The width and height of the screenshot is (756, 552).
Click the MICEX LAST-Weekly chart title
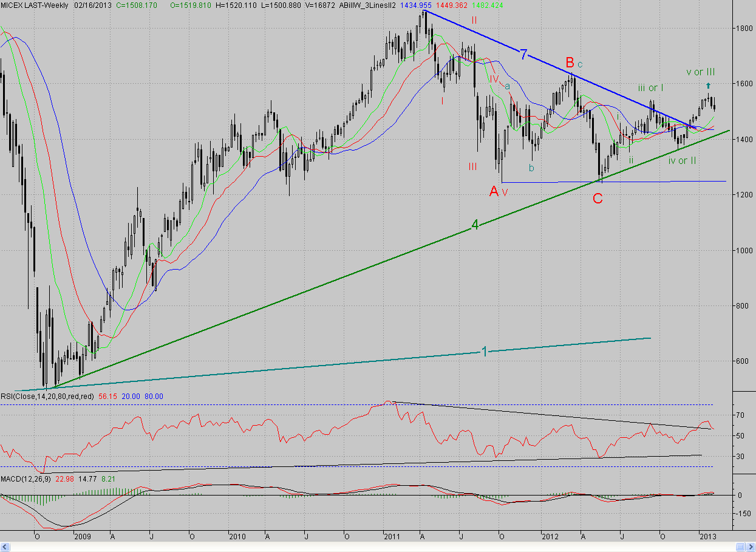tap(34, 4)
